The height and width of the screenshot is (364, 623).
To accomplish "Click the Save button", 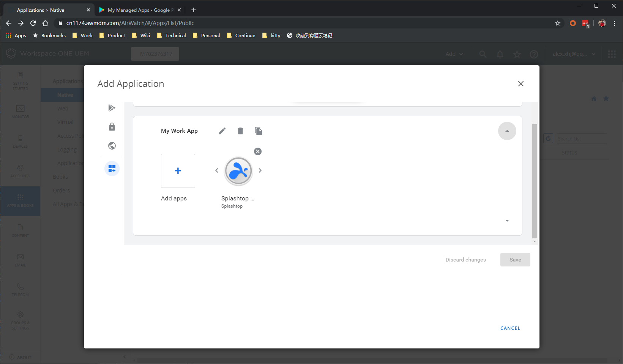I will [515, 260].
